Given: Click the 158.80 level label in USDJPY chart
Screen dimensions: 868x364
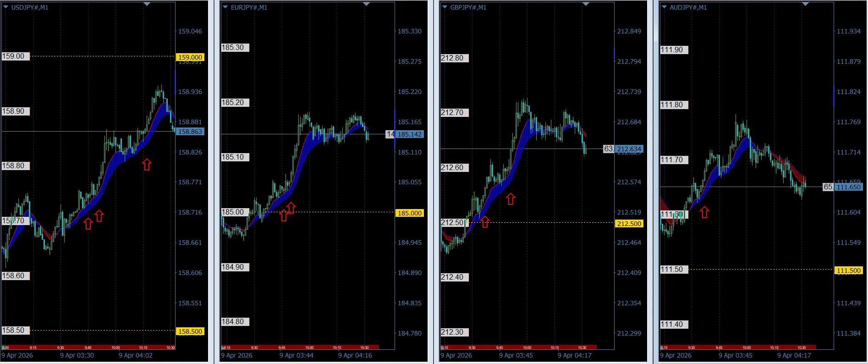Looking at the screenshot, I should pos(16,166).
